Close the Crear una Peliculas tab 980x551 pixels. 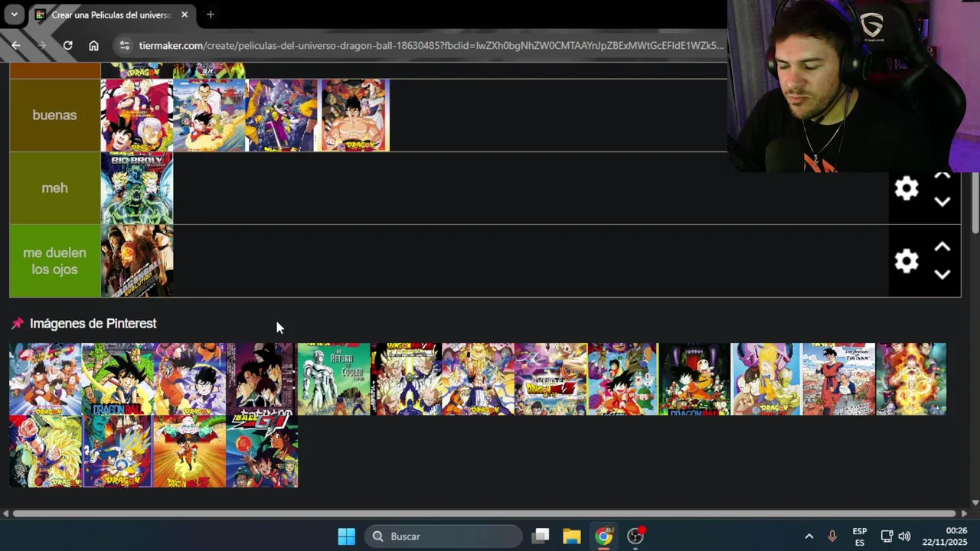185,15
